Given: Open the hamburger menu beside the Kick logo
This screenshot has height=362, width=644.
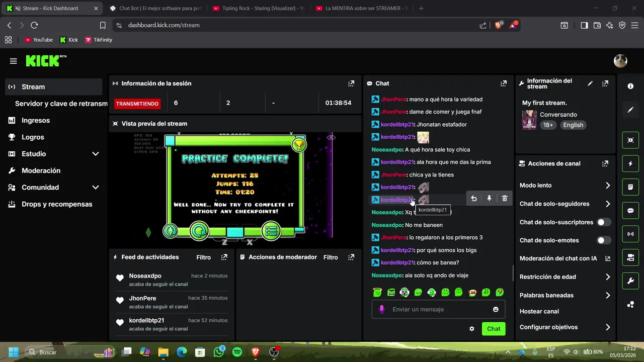Looking at the screenshot, I should (x=13, y=61).
